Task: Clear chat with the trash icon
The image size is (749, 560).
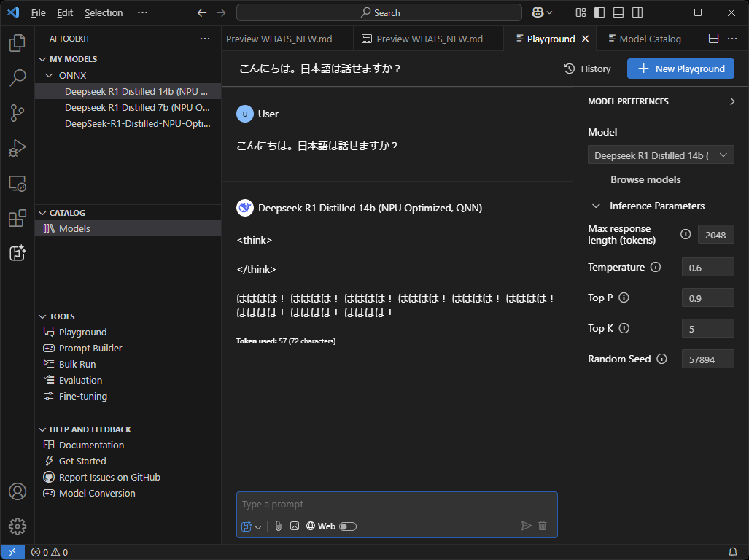Action: 543,526
